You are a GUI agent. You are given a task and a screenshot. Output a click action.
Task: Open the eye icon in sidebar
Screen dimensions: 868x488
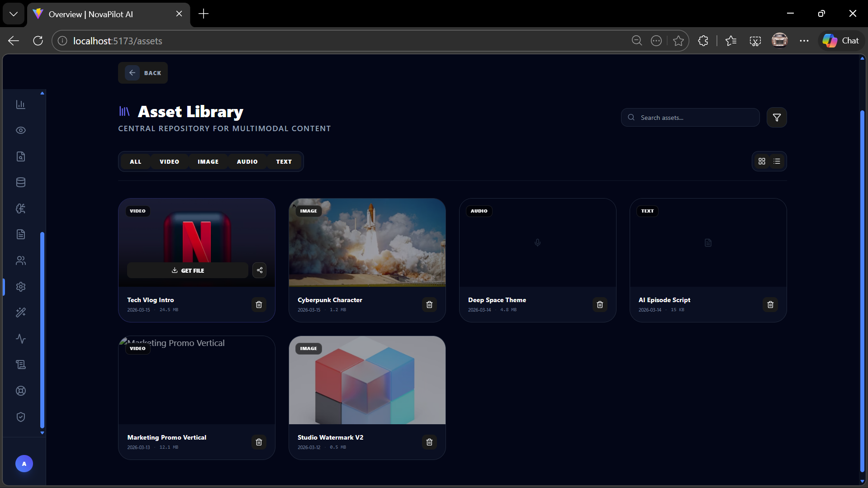21,130
